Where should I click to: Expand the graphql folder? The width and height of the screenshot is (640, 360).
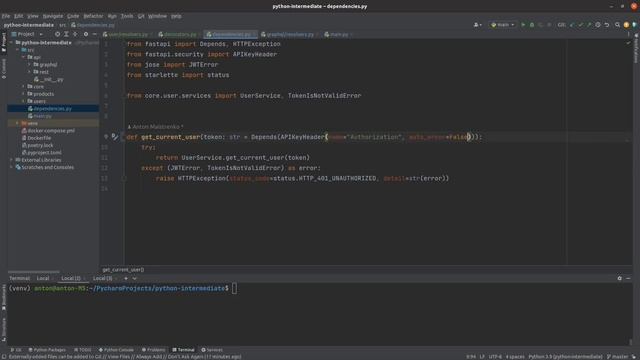point(29,64)
